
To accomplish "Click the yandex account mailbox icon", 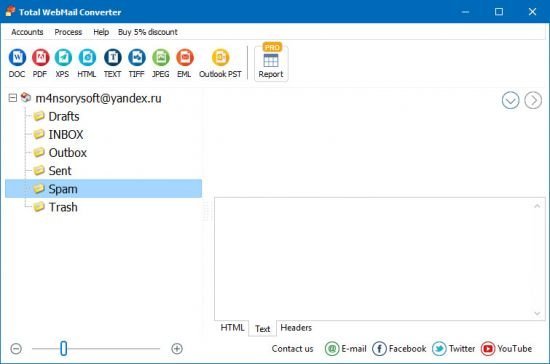I will tap(26, 97).
